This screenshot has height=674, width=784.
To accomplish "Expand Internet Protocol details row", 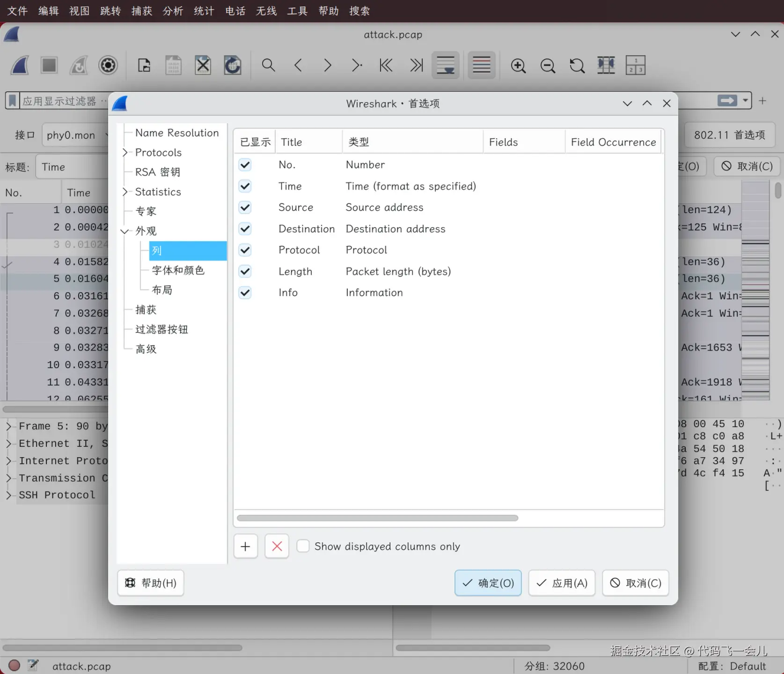I will [x=9, y=461].
